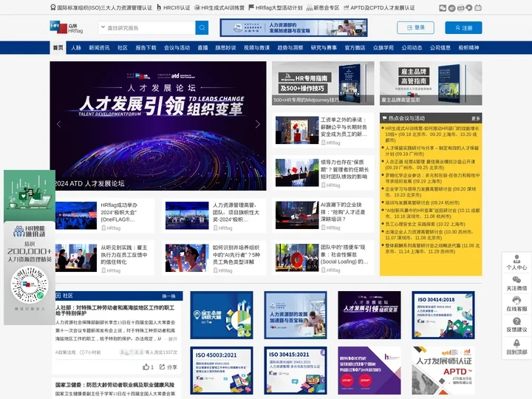Select the 官方微店 nav item
This screenshot has width=532, height=399.
355,48
